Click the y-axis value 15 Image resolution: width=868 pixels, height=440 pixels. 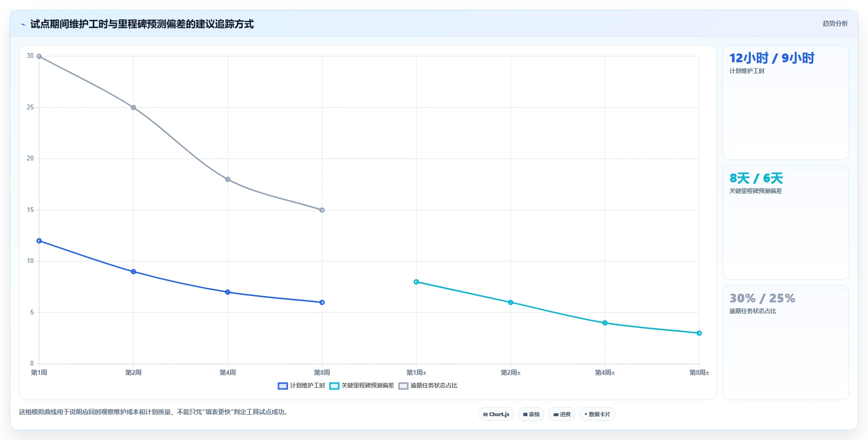(30, 210)
